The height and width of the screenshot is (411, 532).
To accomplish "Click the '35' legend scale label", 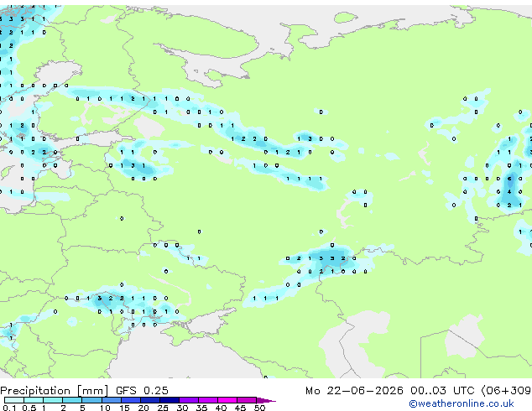I will point(201,408).
